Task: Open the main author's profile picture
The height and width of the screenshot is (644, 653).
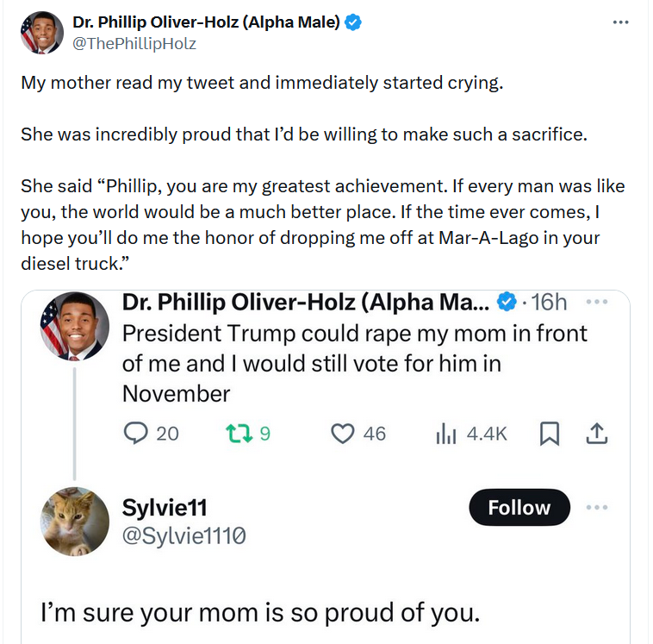Action: pos(41,33)
